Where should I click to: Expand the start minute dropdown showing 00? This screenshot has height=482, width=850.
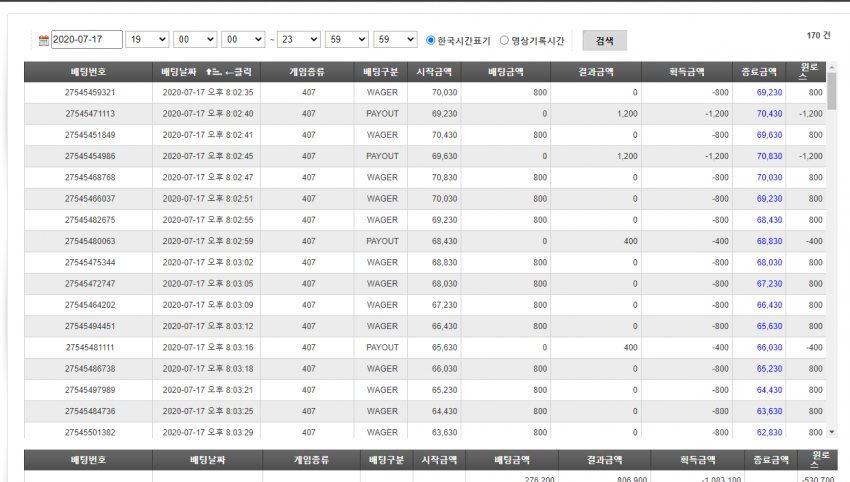point(195,40)
